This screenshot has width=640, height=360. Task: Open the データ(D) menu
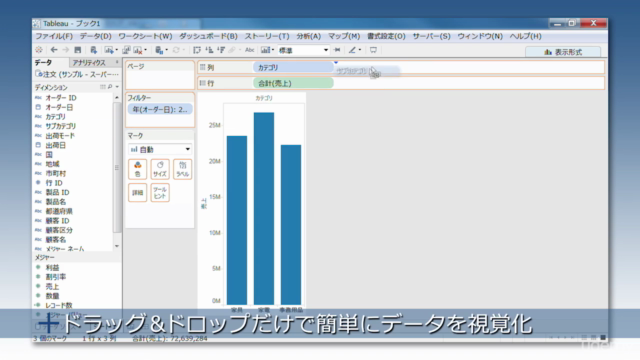95,36
